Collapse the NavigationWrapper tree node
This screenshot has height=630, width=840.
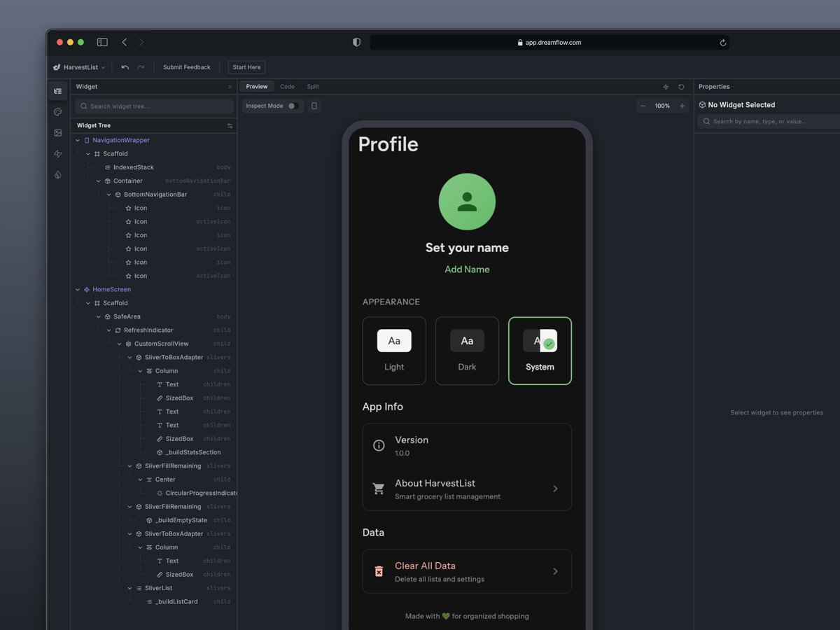coord(78,140)
